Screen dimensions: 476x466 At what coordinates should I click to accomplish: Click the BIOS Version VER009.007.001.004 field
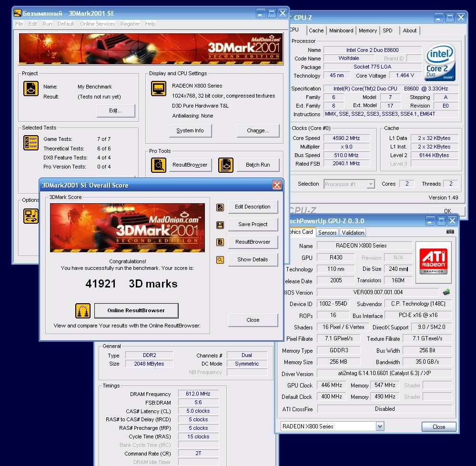point(378,292)
